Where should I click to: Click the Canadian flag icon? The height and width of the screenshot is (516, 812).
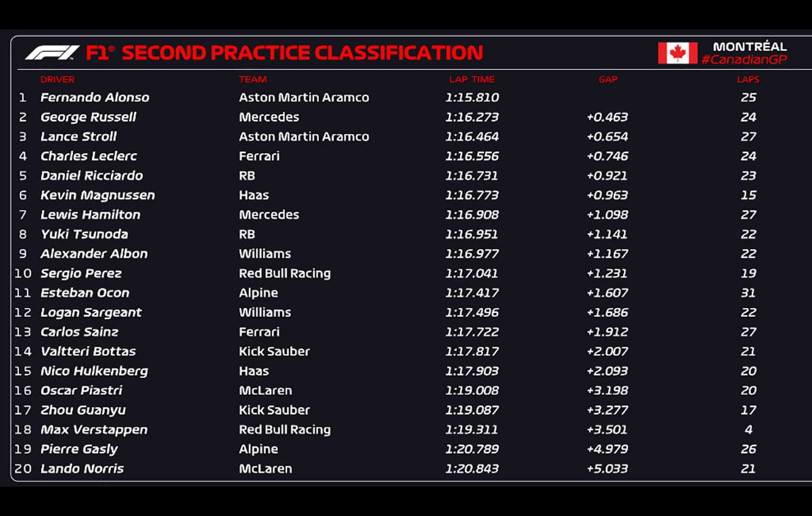[677, 53]
